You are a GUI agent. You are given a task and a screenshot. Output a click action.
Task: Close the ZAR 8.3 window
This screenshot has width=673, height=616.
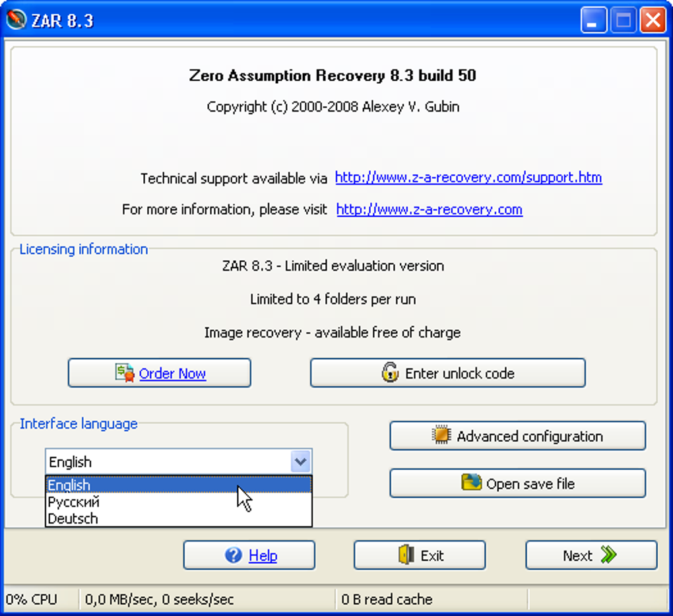pyautogui.click(x=653, y=20)
